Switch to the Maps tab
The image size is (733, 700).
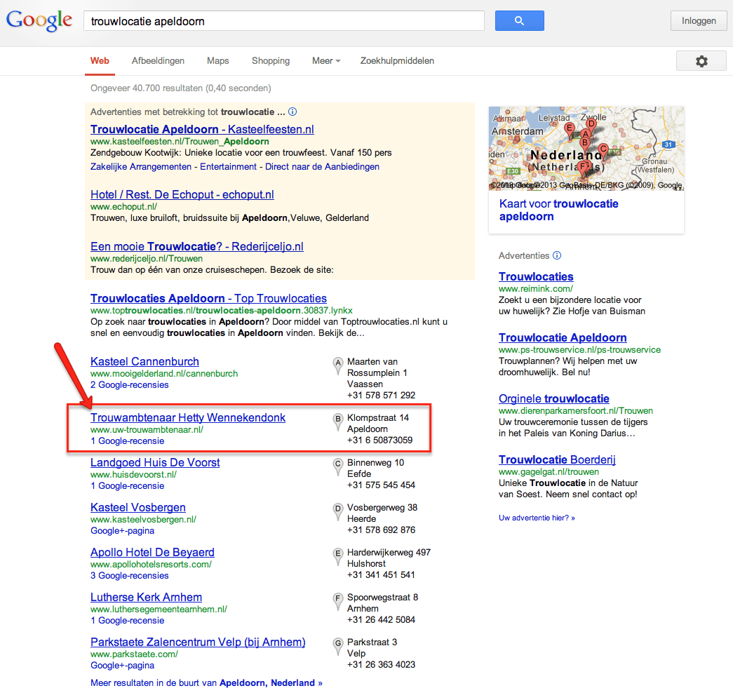click(217, 61)
